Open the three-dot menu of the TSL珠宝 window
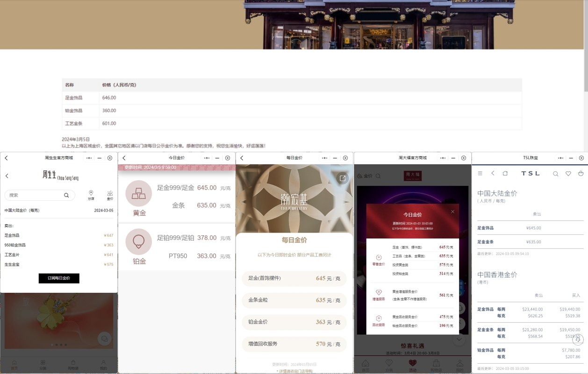 560,158
